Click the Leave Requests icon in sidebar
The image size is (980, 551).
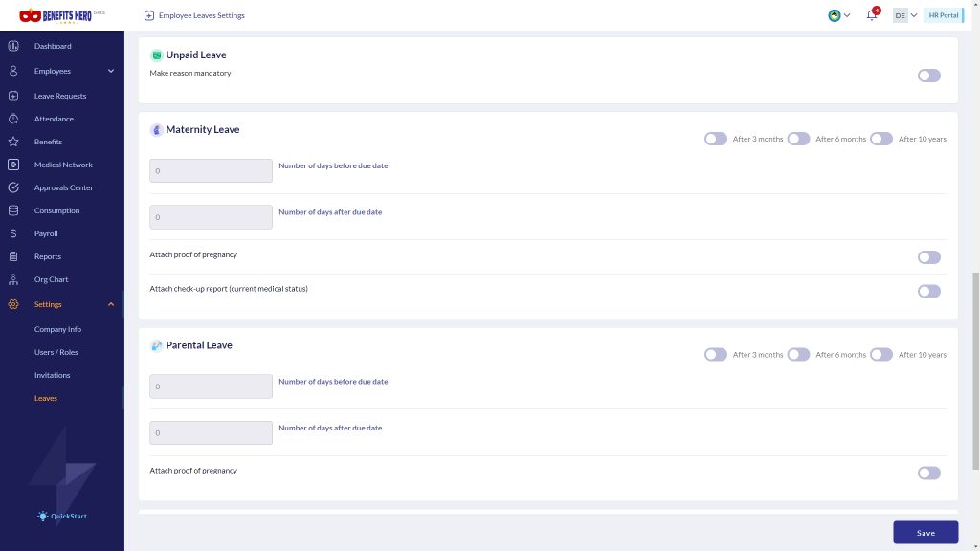tap(13, 97)
